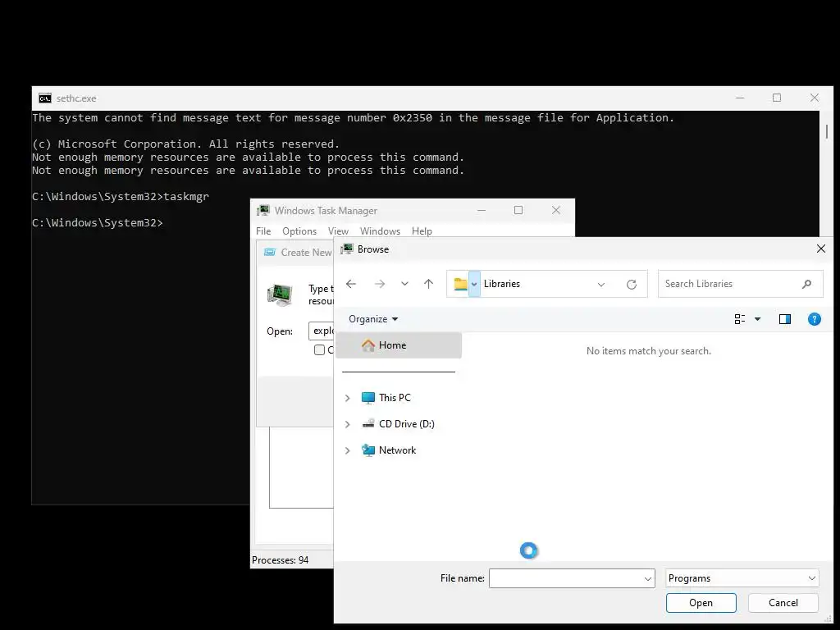
Task: Open recent locations chevron beside the forward arrow
Action: 404,284
